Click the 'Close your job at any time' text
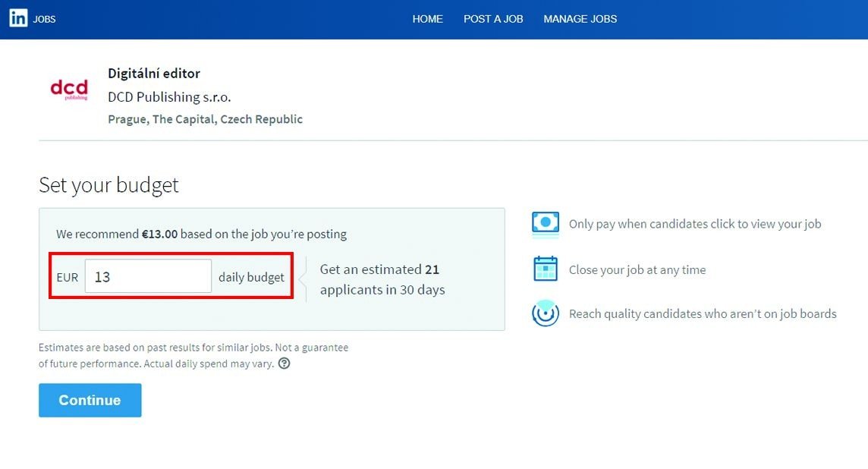The width and height of the screenshot is (868, 469). (x=637, y=270)
